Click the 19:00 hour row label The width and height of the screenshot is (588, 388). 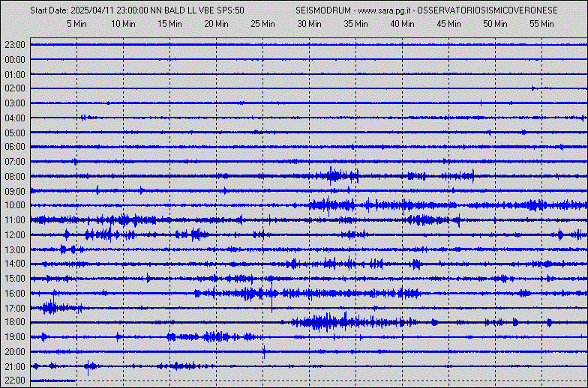[15, 337]
